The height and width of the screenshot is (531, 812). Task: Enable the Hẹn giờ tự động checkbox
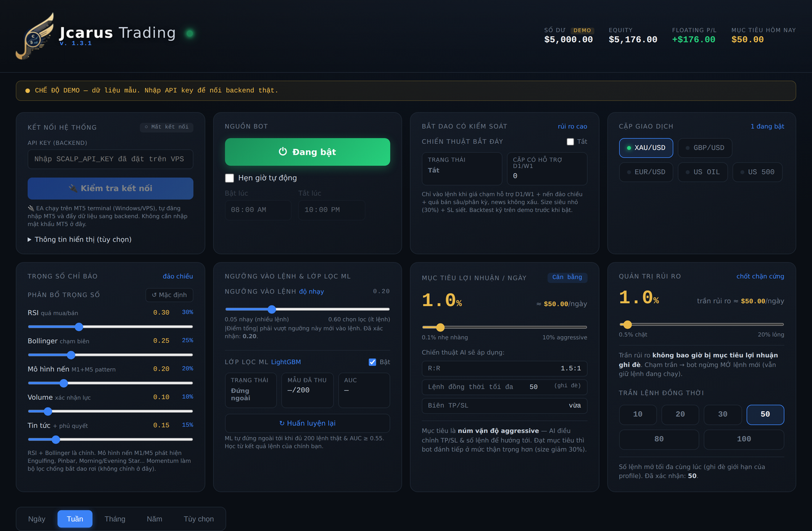point(230,178)
